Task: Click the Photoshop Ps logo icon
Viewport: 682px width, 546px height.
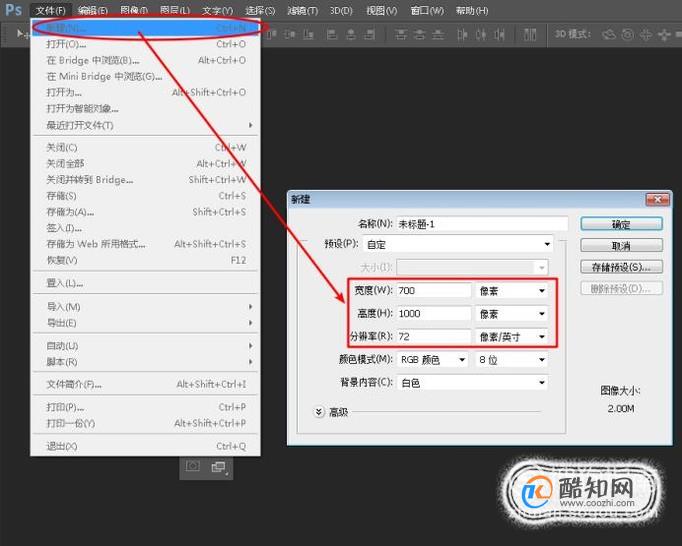Action: (13, 10)
